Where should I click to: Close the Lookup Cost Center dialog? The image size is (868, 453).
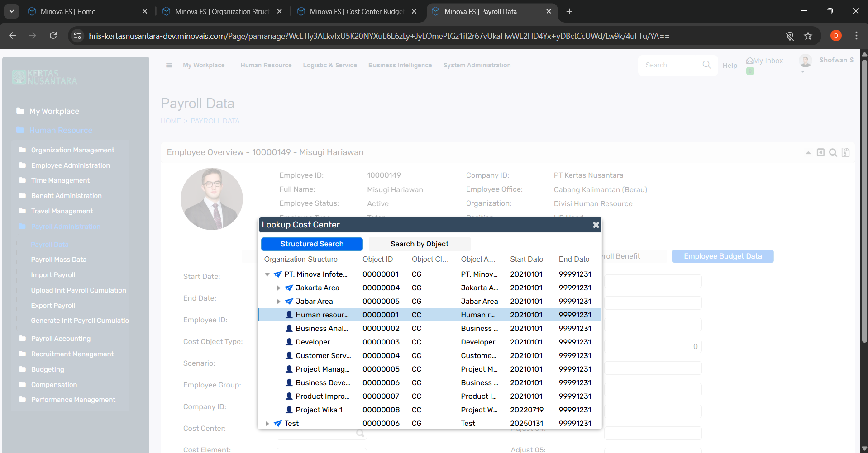click(596, 225)
